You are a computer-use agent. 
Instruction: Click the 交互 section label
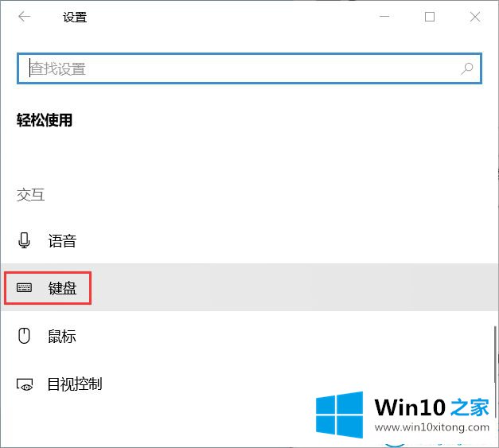(30, 194)
